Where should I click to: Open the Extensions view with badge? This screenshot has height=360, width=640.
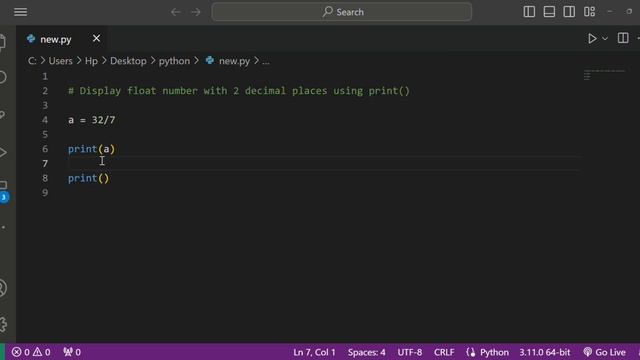pos(3,191)
